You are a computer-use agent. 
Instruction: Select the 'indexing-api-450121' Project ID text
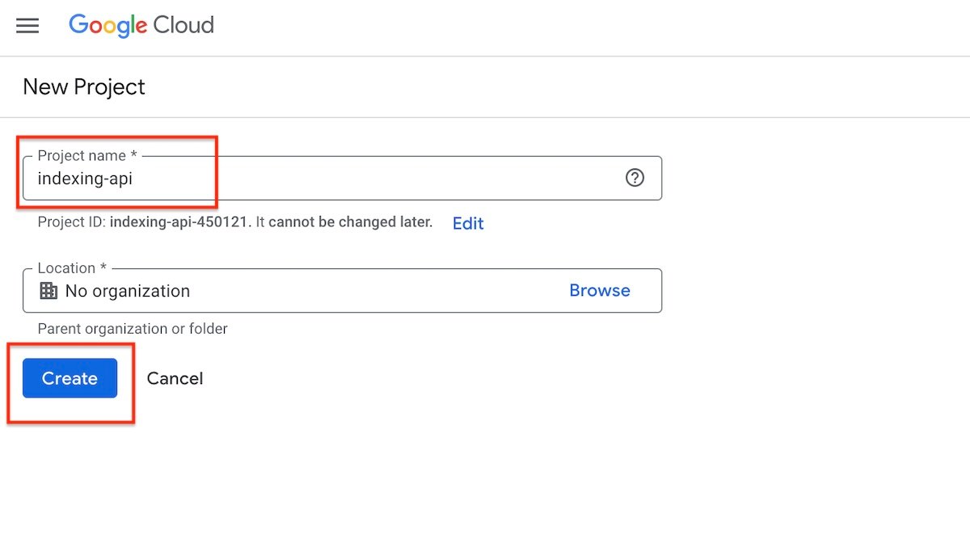179,222
